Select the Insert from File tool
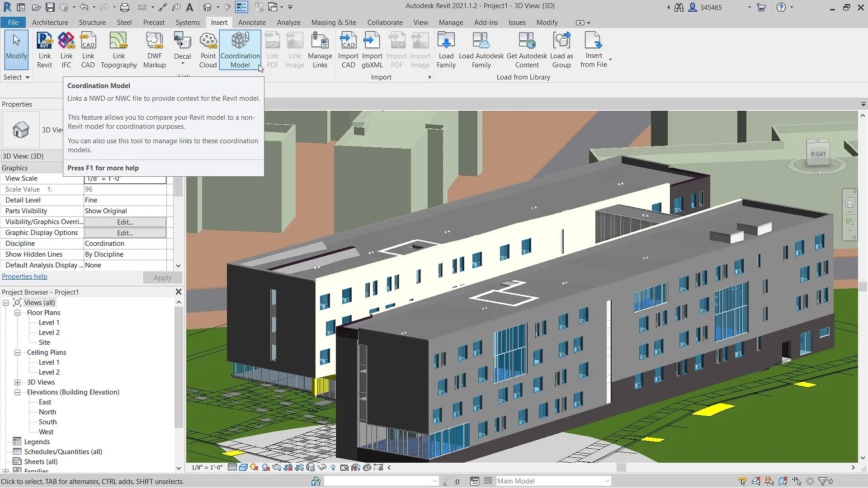 (x=594, y=50)
